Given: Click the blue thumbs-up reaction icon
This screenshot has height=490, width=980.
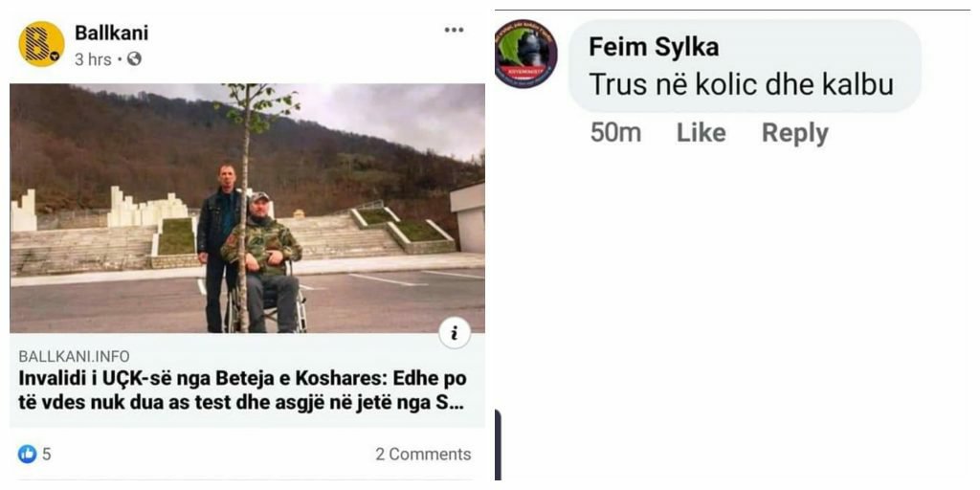Looking at the screenshot, I should tap(27, 454).
